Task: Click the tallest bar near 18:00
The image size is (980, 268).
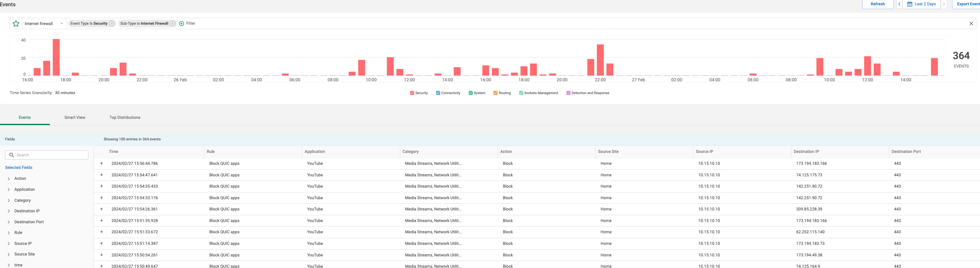Action: point(56,57)
